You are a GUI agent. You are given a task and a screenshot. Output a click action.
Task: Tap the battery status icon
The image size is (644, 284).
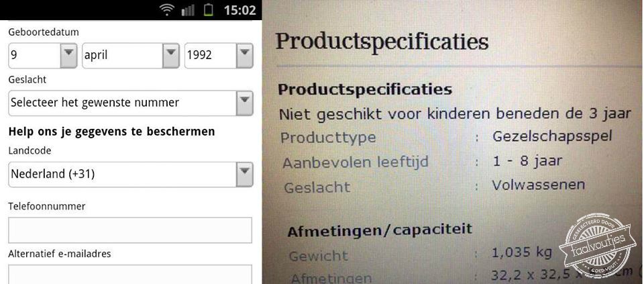(x=209, y=10)
